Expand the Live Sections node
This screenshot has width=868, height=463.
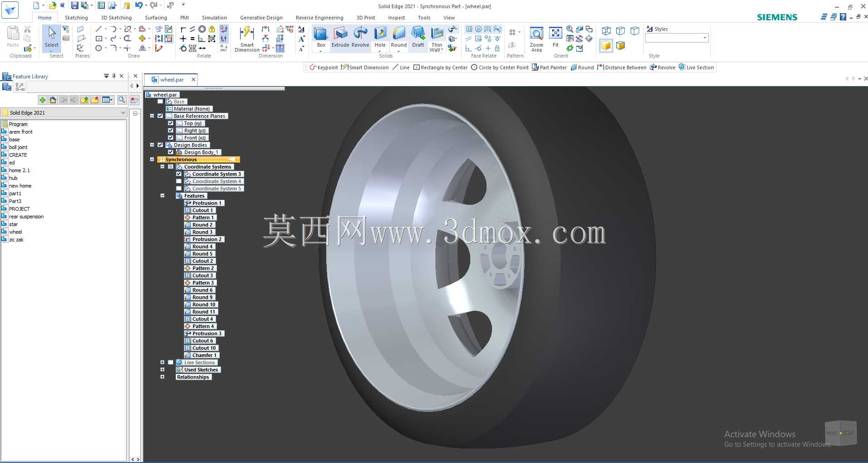click(x=162, y=362)
